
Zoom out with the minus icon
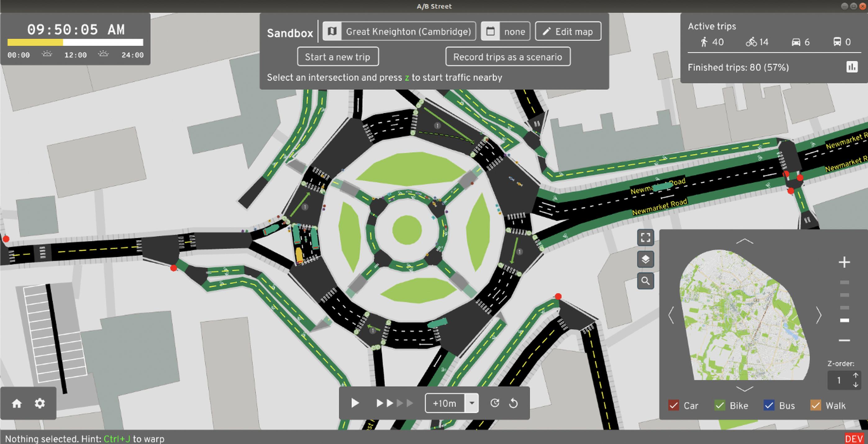(844, 340)
